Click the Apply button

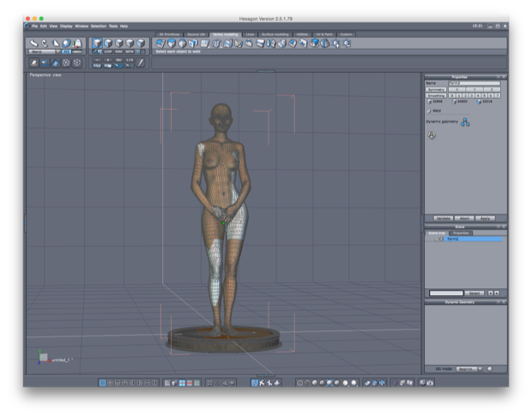coord(485,219)
